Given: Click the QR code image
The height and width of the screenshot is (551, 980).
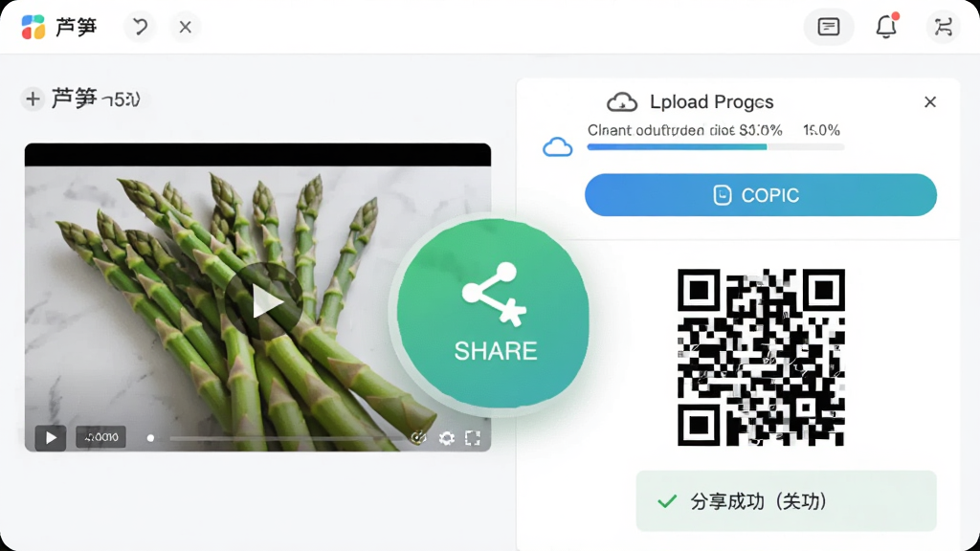Looking at the screenshot, I should click(761, 358).
